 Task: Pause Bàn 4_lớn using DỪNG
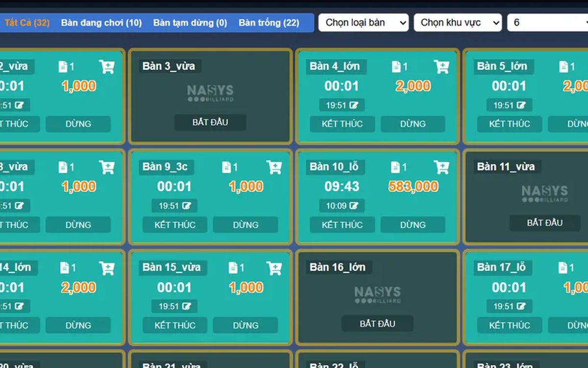point(413,124)
